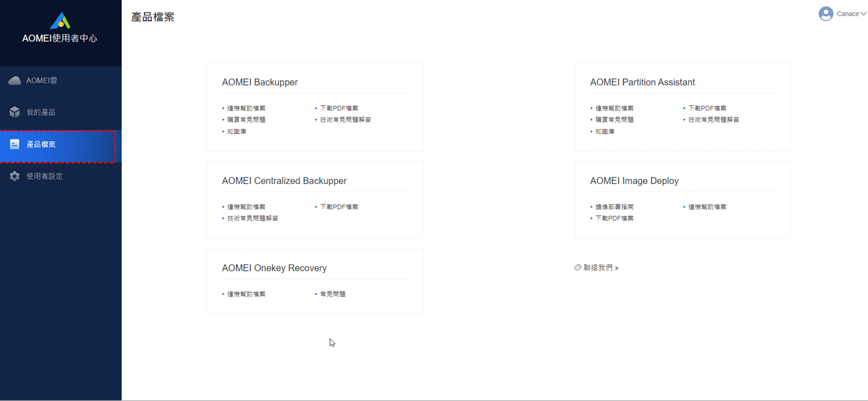Open Onekey Recovery 常見問題 link
This screenshot has height=401, width=868.
coord(333,294)
